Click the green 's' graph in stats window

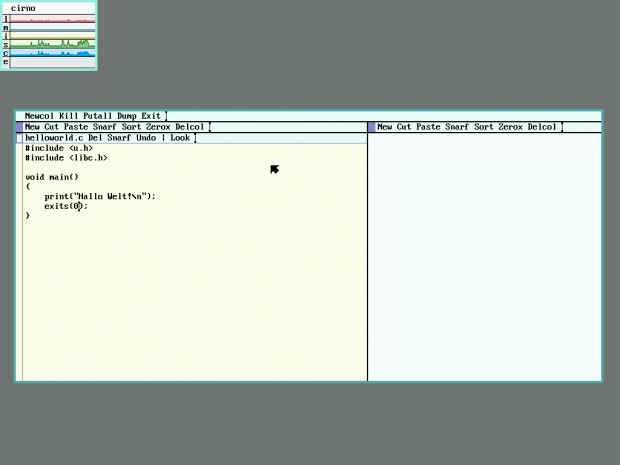[52, 44]
